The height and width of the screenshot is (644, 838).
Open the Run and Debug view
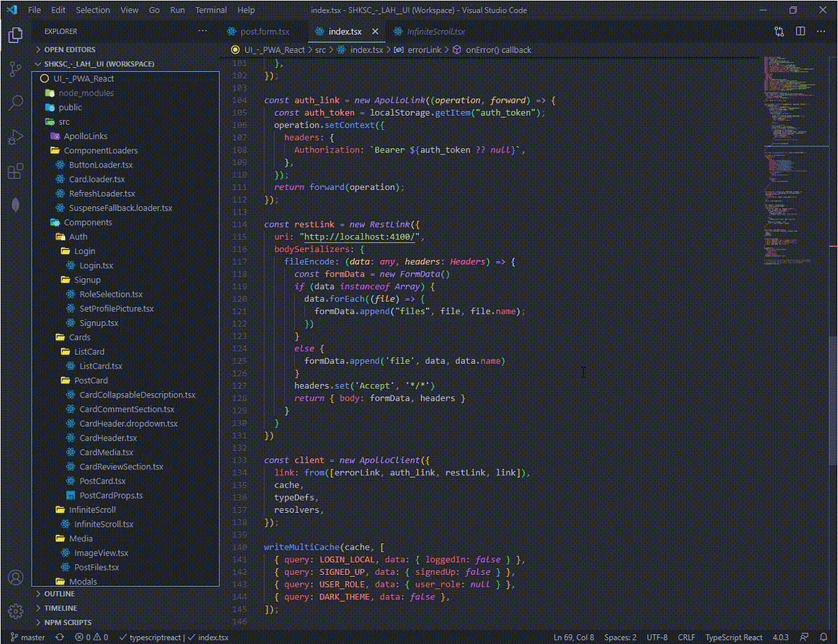(x=15, y=137)
